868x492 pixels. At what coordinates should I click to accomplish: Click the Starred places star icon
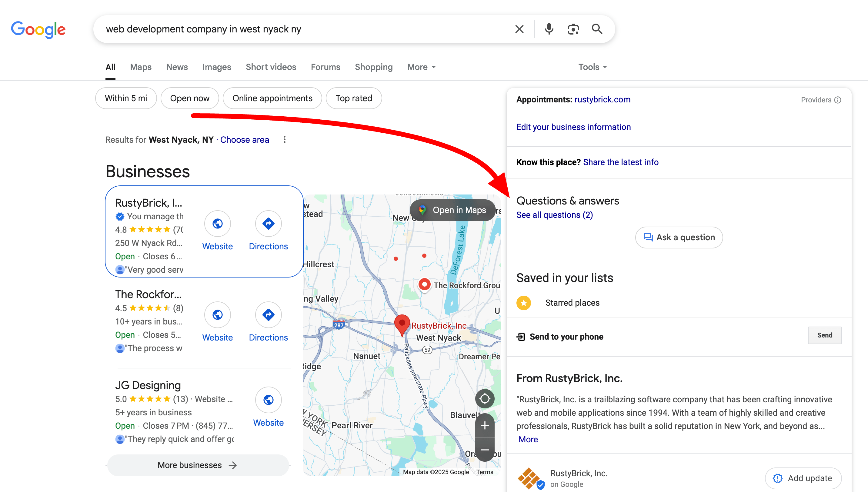click(x=524, y=303)
